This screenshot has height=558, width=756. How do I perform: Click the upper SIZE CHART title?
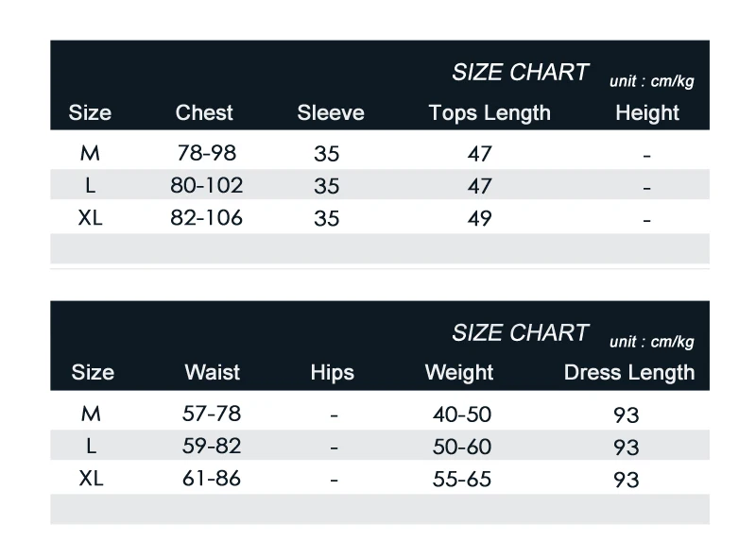pyautogui.click(x=521, y=73)
